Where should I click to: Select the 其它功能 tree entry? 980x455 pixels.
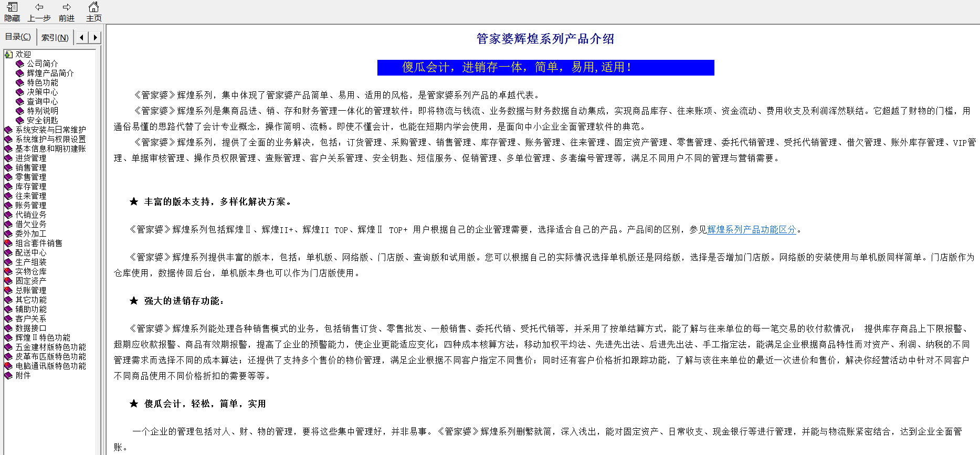point(31,300)
